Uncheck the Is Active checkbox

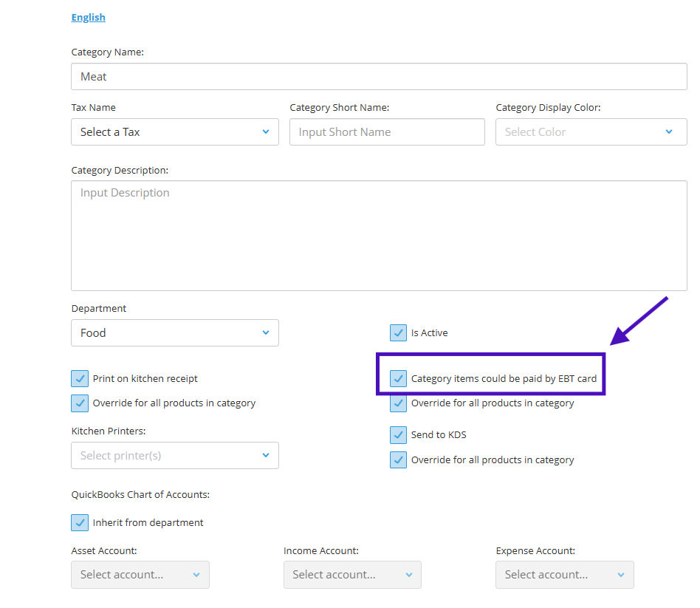coord(399,333)
